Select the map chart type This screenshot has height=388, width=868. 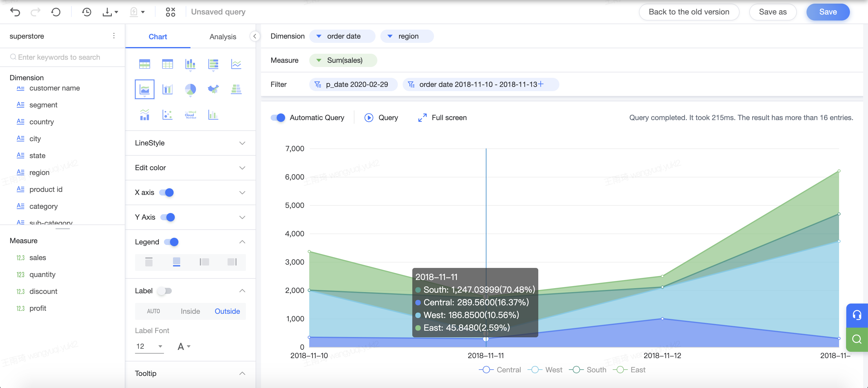(x=213, y=89)
